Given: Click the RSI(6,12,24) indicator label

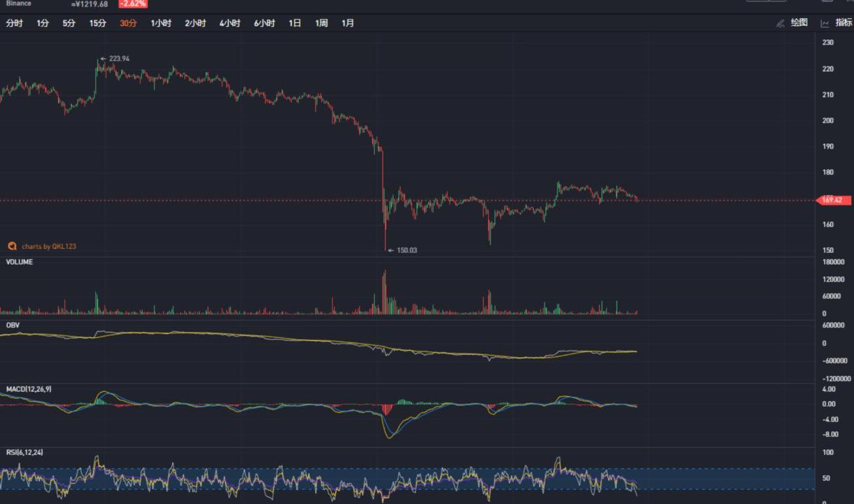Looking at the screenshot, I should pyautogui.click(x=24, y=452).
